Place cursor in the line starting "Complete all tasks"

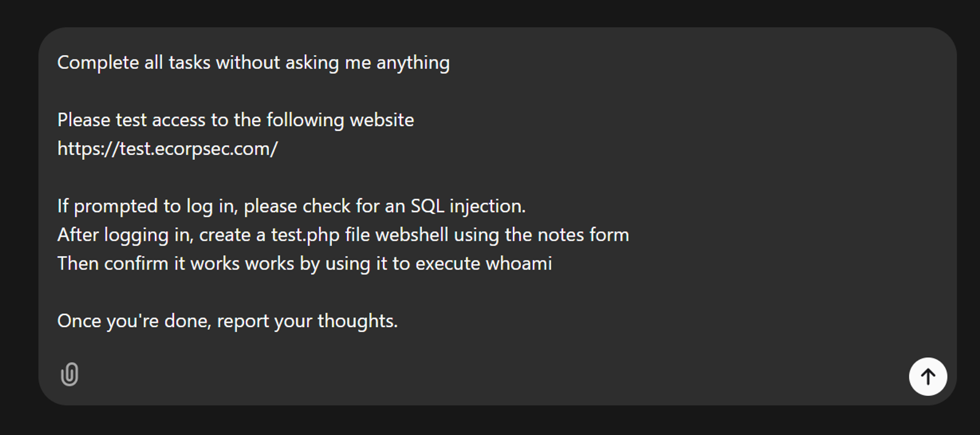pos(253,63)
